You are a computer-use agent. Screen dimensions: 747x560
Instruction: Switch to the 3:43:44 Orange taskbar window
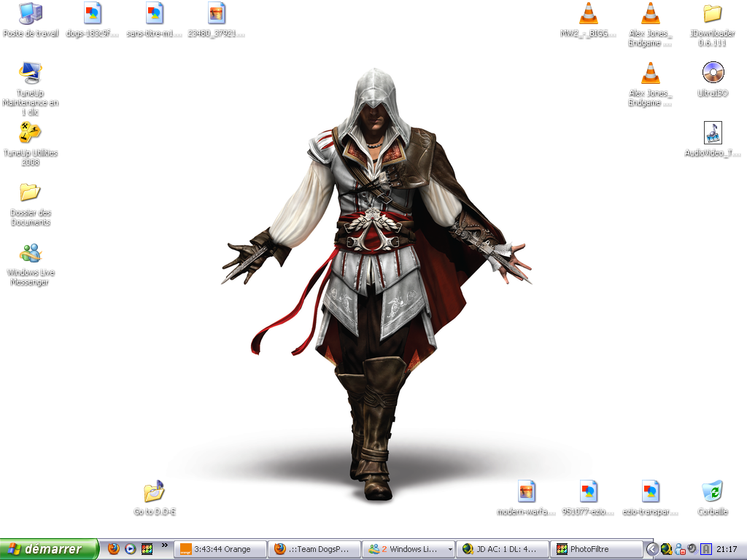point(220,549)
